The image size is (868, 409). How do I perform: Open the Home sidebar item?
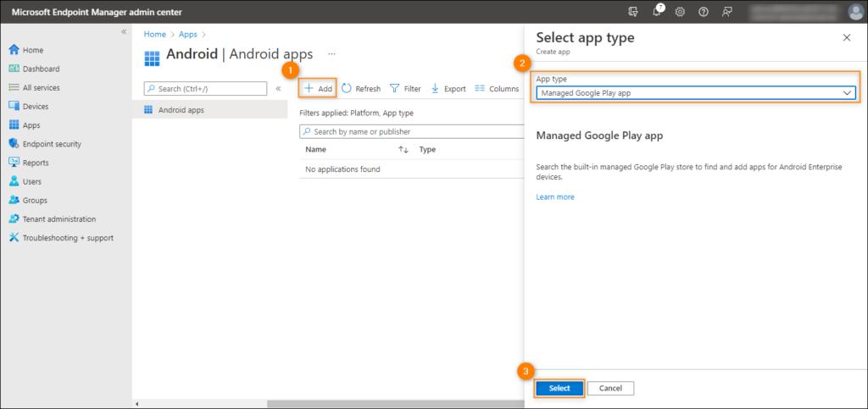33,50
